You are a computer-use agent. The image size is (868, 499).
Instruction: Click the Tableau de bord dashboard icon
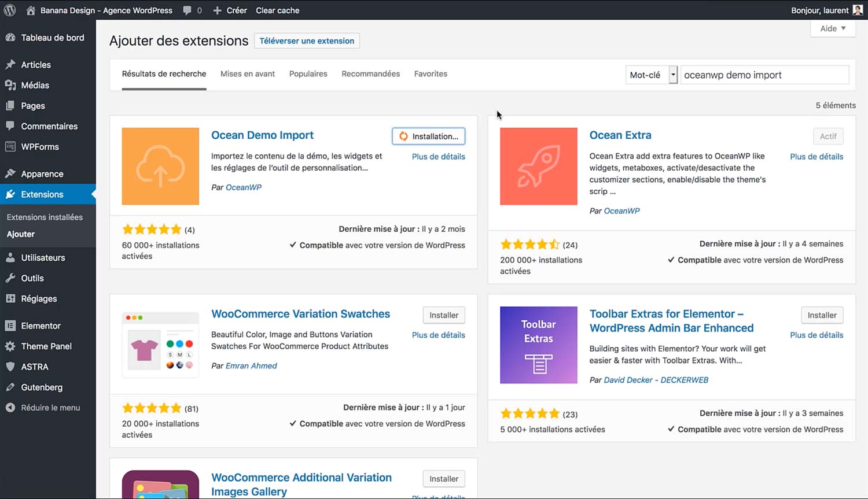point(10,38)
